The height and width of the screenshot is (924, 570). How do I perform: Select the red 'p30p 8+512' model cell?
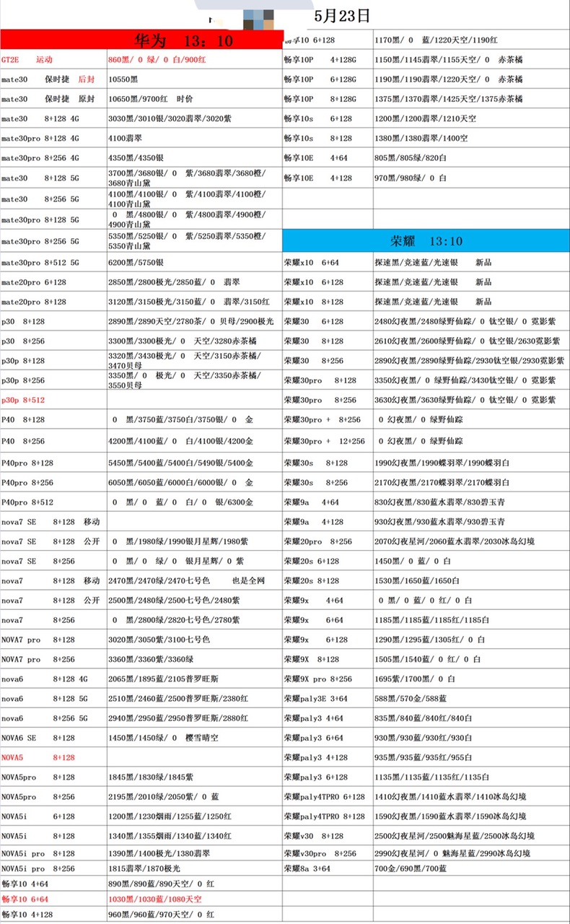pyautogui.click(x=53, y=399)
